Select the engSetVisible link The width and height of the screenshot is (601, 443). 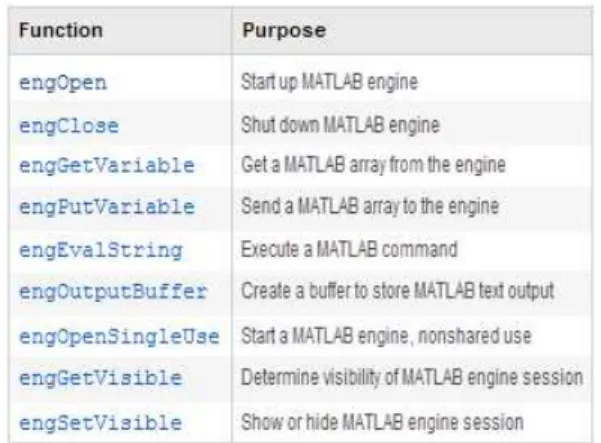[x=101, y=423]
